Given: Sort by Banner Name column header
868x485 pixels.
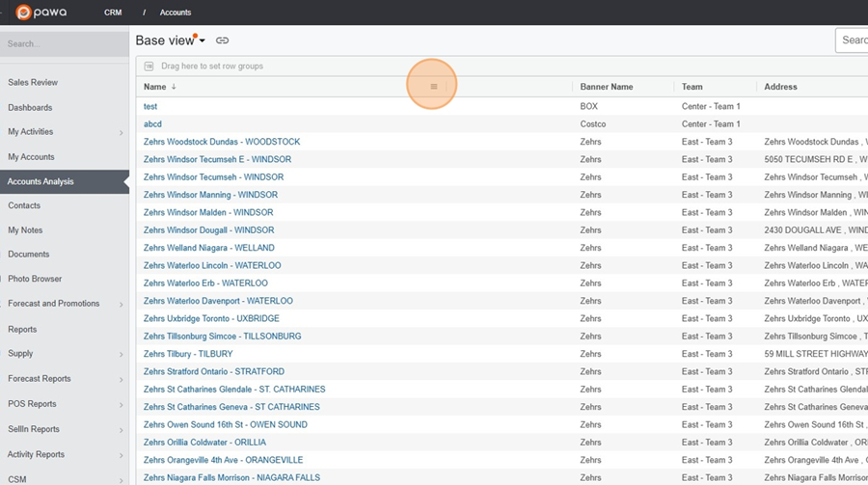Looking at the screenshot, I should [x=607, y=87].
